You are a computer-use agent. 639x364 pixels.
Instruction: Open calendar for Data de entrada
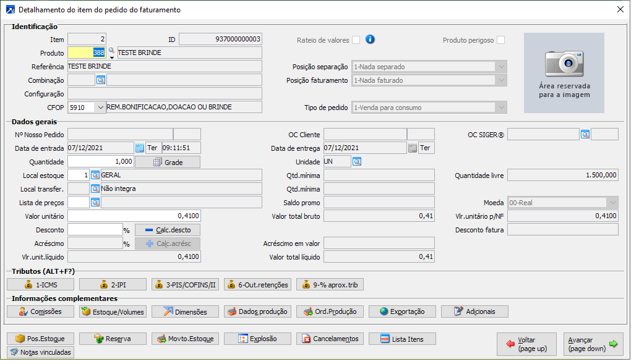point(139,148)
